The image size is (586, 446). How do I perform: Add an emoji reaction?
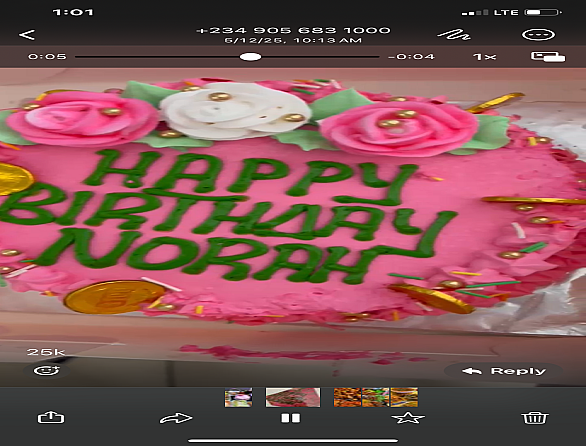[47, 370]
